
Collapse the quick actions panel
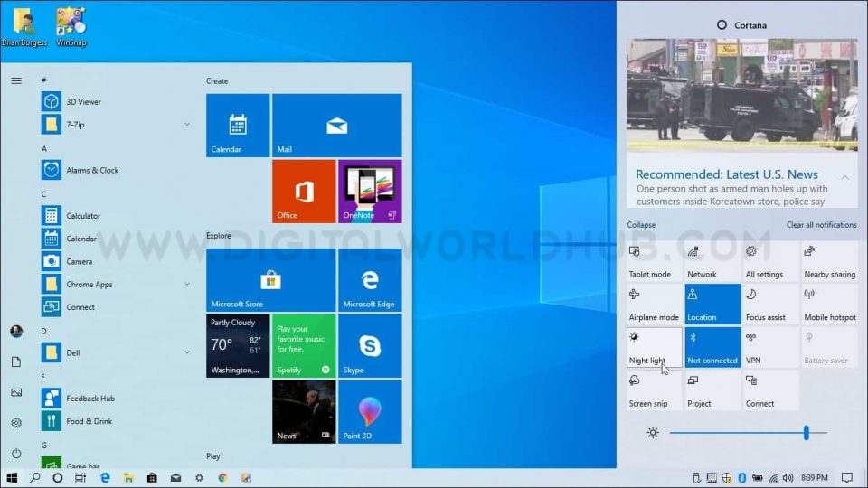(641, 225)
